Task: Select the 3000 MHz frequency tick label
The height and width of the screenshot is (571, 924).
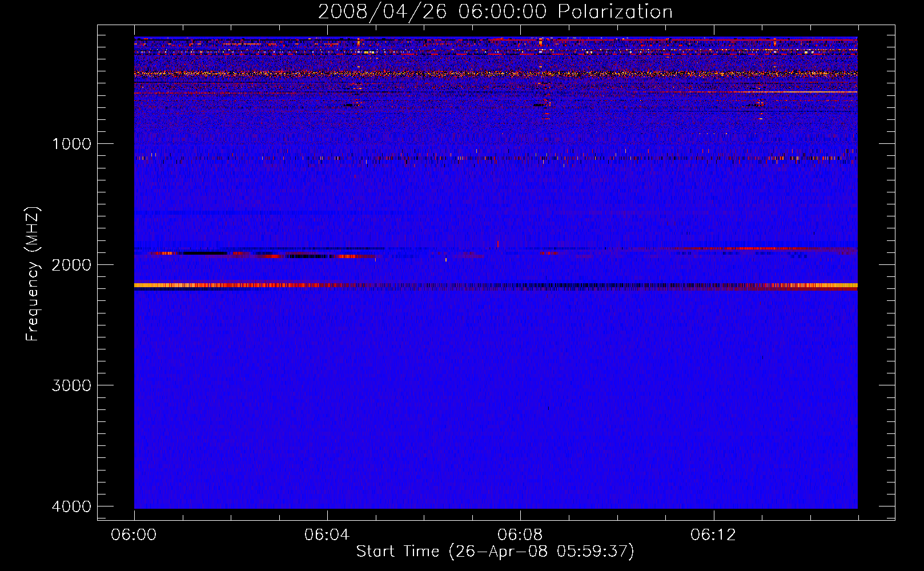Action: pos(71,385)
